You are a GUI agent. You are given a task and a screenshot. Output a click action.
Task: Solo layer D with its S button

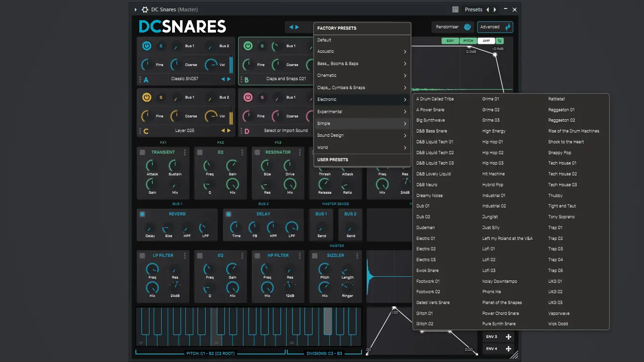(x=262, y=97)
